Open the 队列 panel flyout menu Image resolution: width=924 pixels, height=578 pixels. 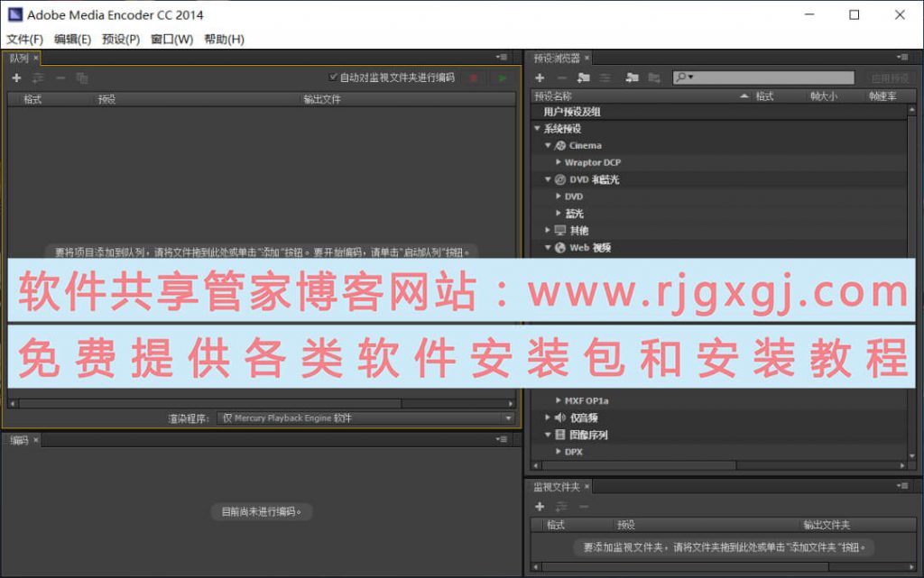(x=502, y=57)
